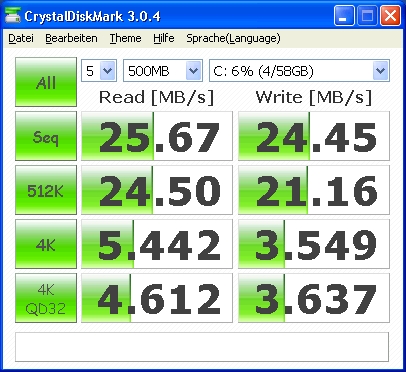Click the Seq read result 25.67
The height and width of the screenshot is (372, 406).
(157, 136)
